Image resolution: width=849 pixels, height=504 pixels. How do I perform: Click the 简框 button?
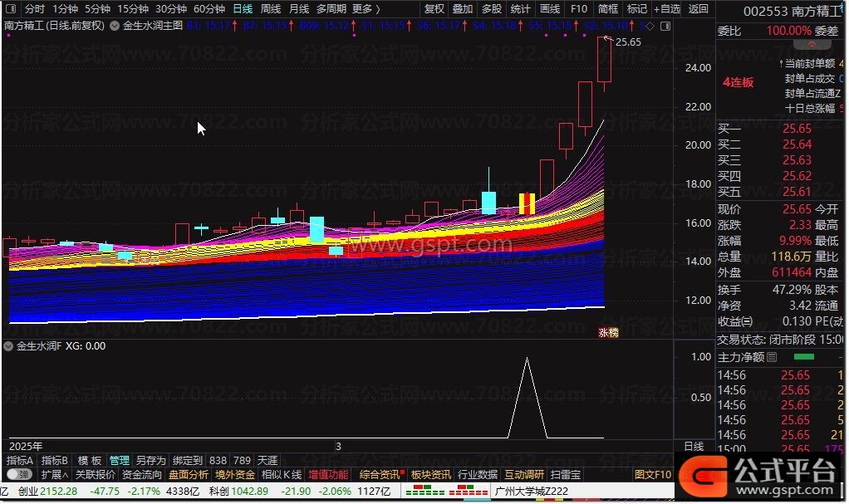pyautogui.click(x=608, y=8)
